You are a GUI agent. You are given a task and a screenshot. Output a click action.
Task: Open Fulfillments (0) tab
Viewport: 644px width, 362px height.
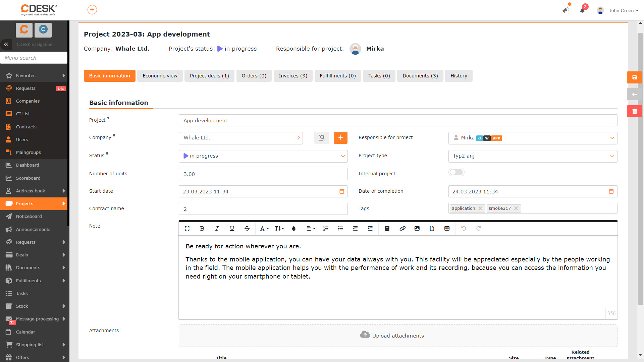[x=337, y=76]
